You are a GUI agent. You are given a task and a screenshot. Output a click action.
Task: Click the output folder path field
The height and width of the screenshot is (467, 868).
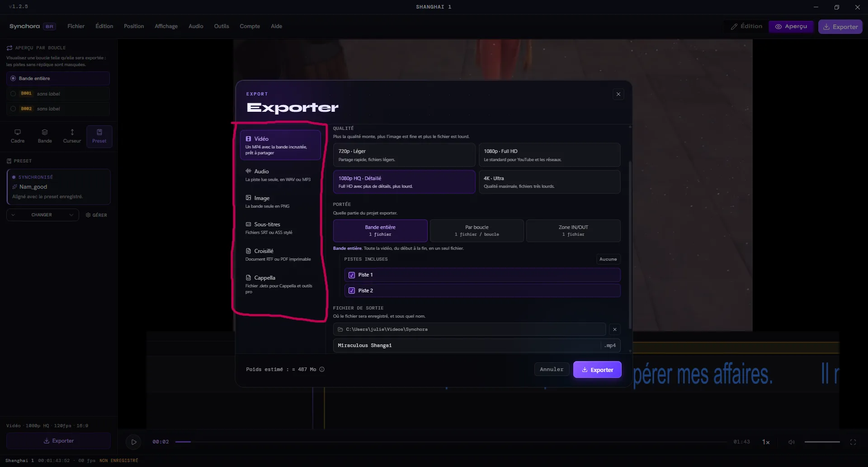pyautogui.click(x=469, y=329)
